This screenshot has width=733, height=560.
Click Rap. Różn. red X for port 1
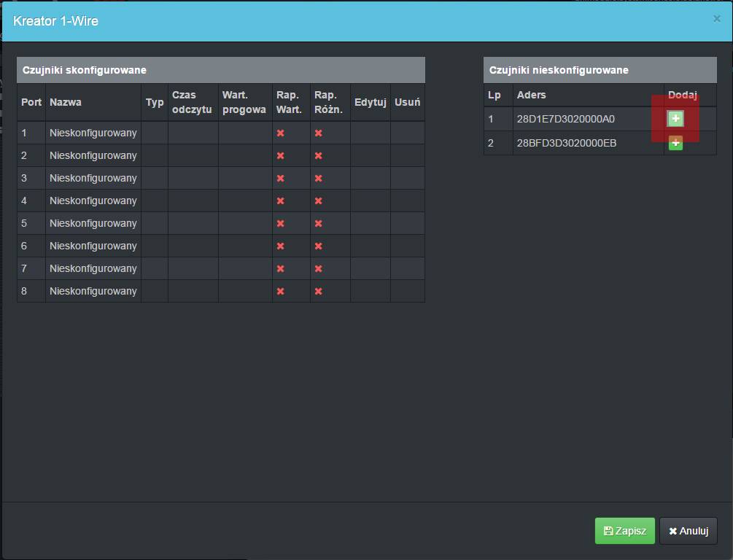coord(319,133)
